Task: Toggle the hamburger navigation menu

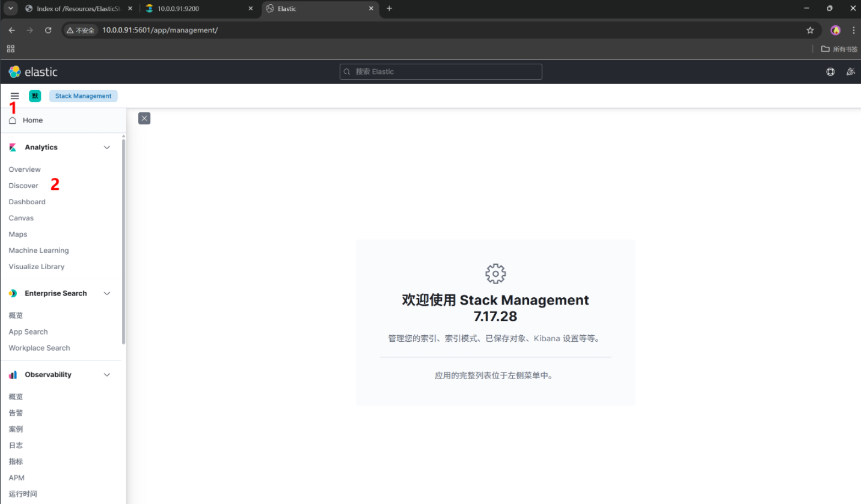Action: pos(14,96)
